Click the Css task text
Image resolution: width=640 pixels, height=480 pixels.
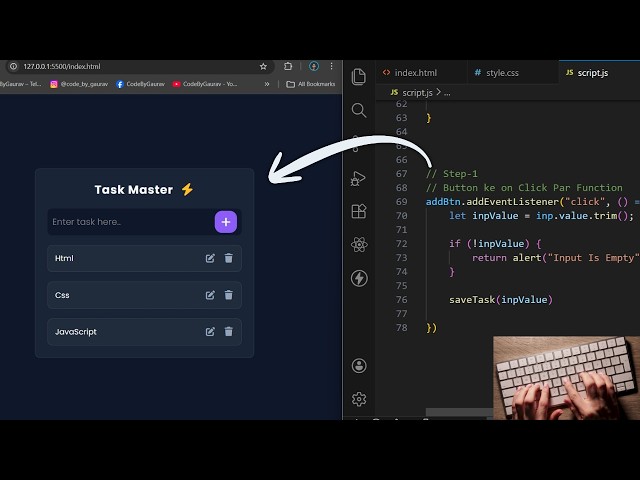point(62,295)
